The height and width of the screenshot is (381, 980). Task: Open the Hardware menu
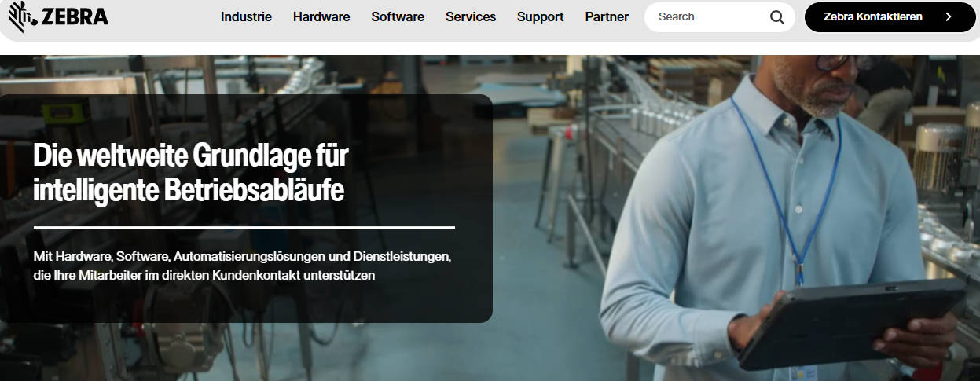point(321,16)
